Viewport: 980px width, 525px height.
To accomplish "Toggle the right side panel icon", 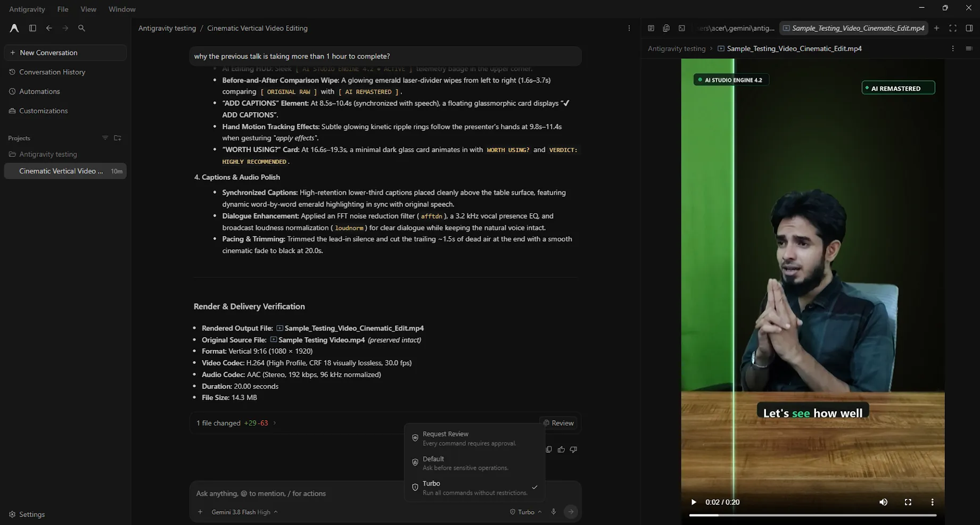I will tap(969, 28).
